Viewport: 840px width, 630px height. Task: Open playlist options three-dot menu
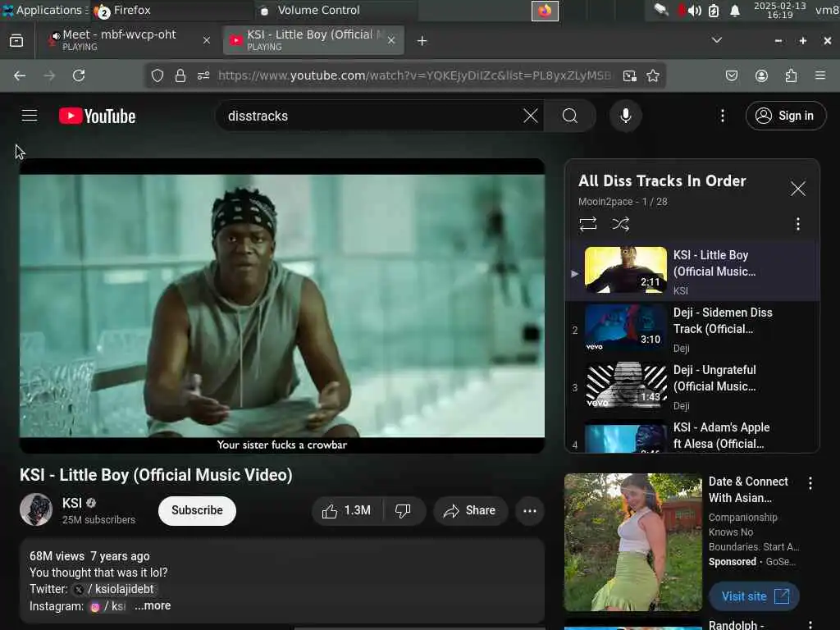797,224
